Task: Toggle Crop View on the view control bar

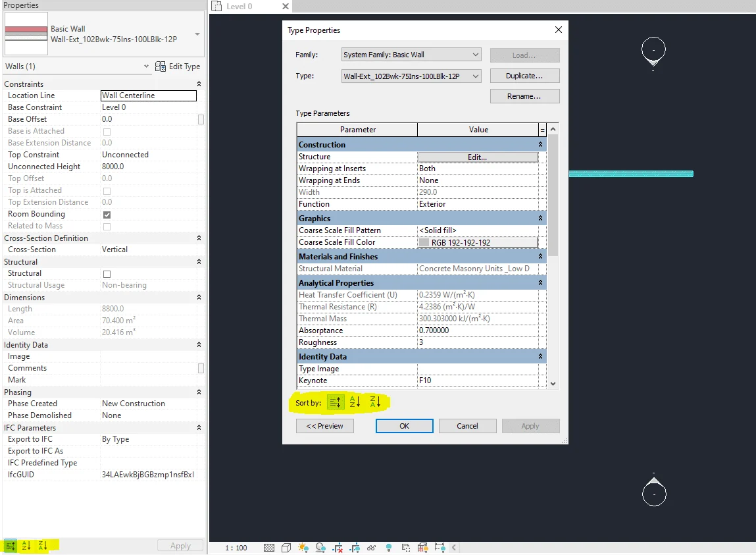Action: click(x=337, y=547)
